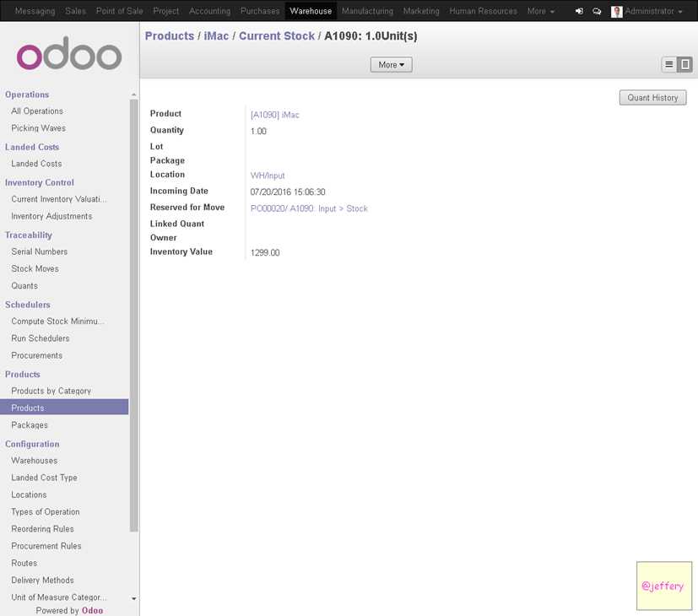Viewport: 698px width, 616px height.
Task: Open the PO00020 reserved move link
Action: pyautogui.click(x=309, y=208)
